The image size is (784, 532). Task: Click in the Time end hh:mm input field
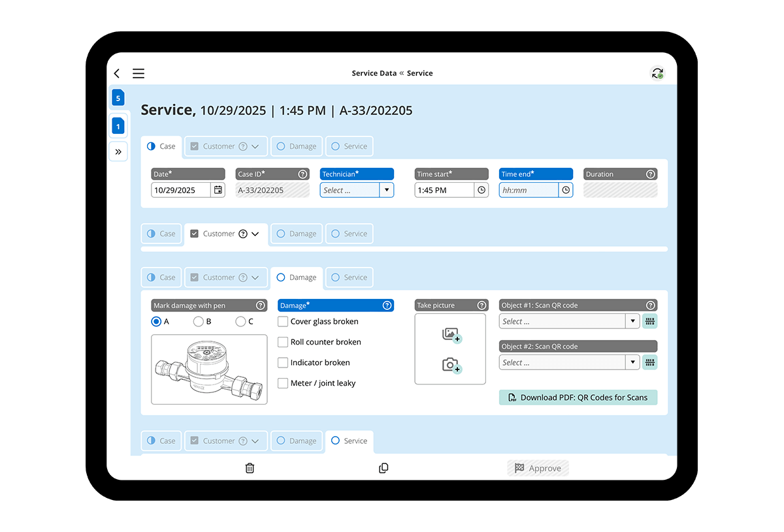click(x=529, y=190)
